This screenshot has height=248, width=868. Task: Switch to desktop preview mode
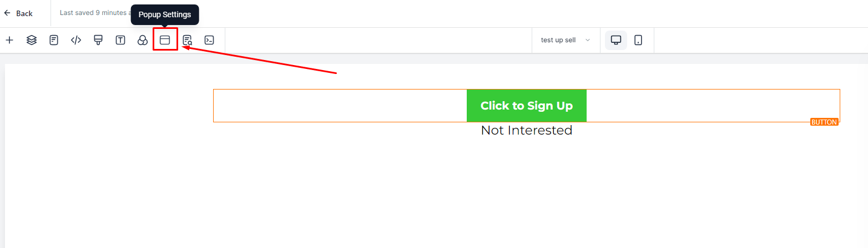pos(616,40)
